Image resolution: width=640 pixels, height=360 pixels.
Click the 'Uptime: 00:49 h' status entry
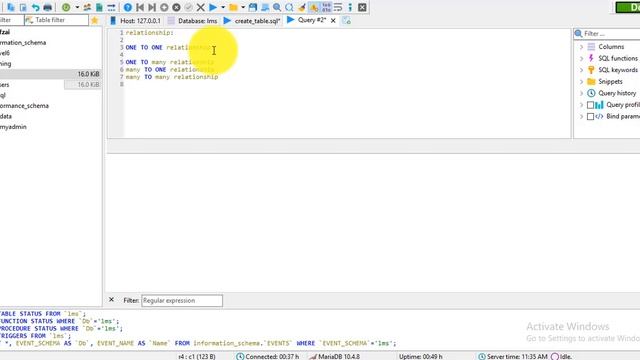[420, 356]
